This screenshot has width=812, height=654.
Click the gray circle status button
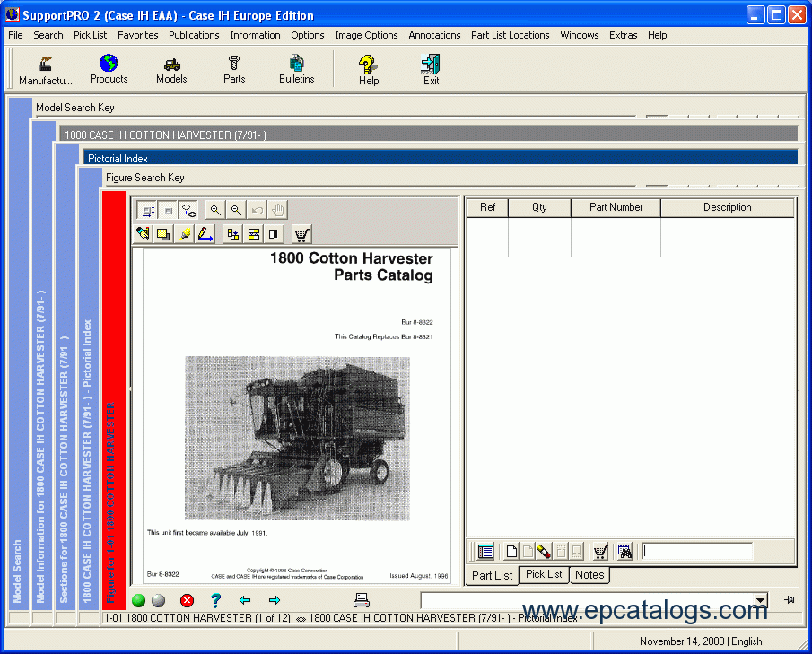tap(159, 600)
